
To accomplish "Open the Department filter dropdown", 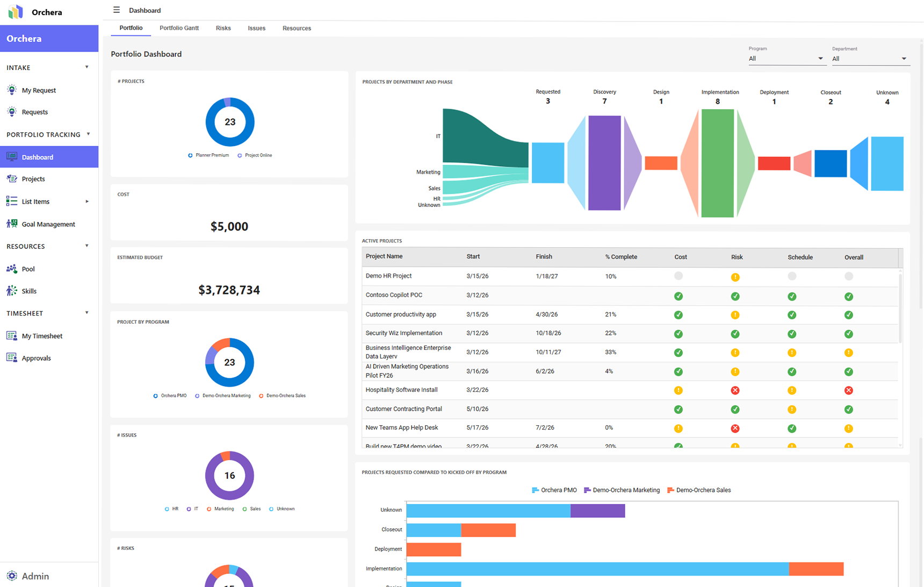I will coord(870,59).
